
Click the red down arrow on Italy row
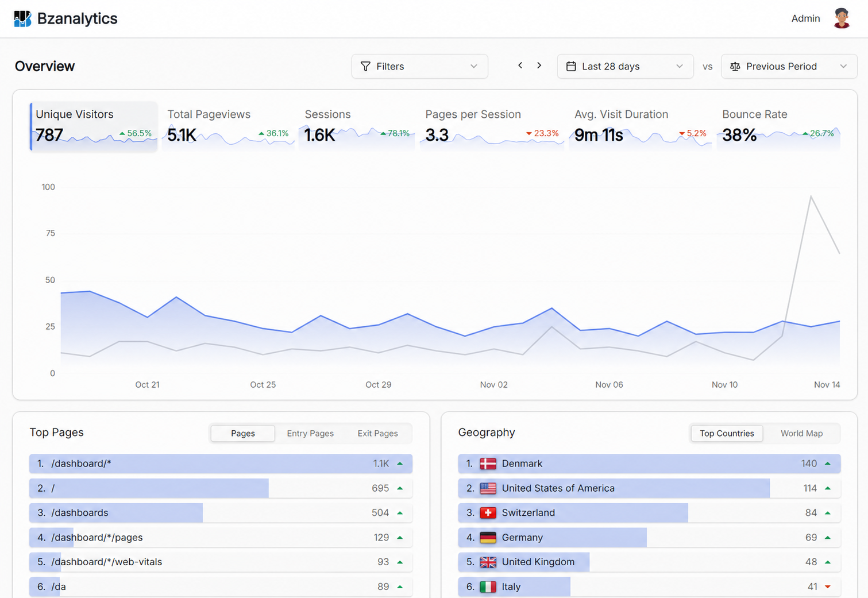[828, 587]
